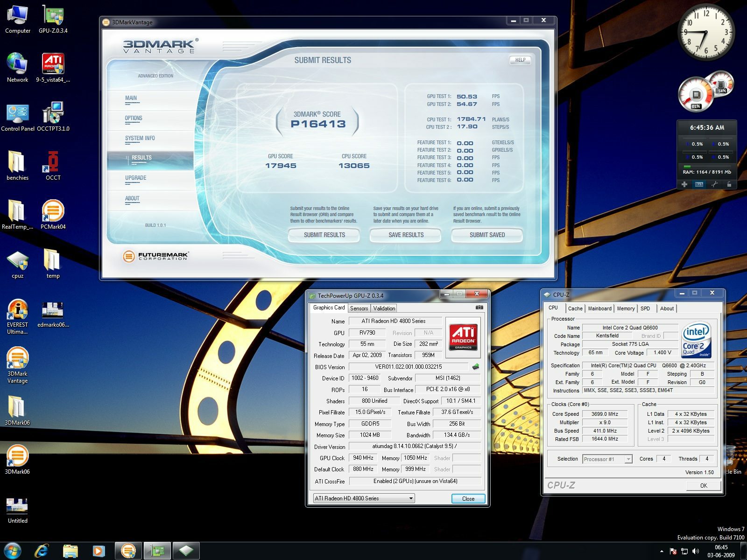
Task: Open Windows Explorer from taskbar
Action: tap(70, 551)
